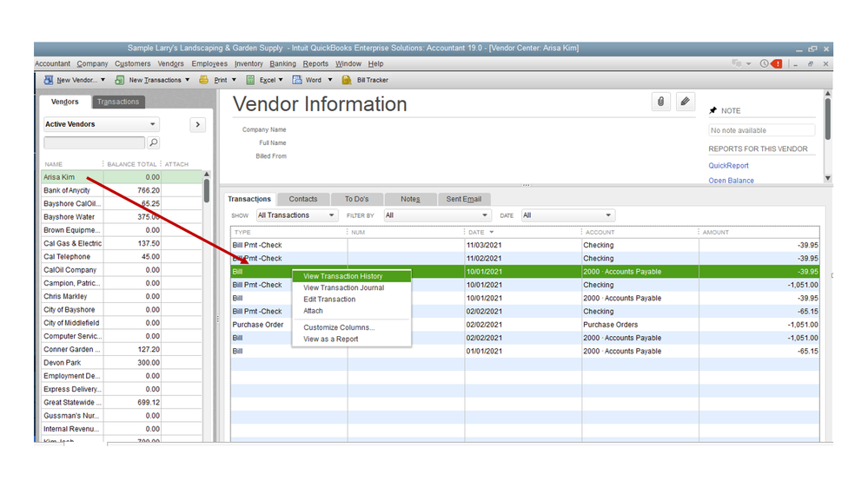Open the Accountant menu
Viewport: 868px width, 488px height.
53,63
